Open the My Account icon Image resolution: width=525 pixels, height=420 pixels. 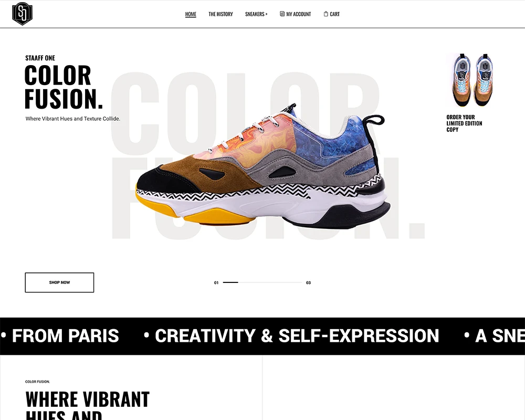[x=282, y=14]
